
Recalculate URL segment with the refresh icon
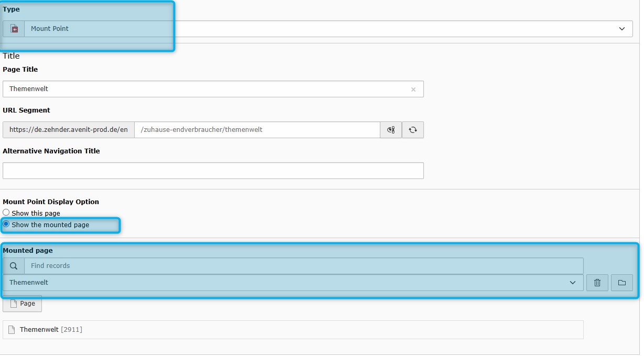coord(413,130)
